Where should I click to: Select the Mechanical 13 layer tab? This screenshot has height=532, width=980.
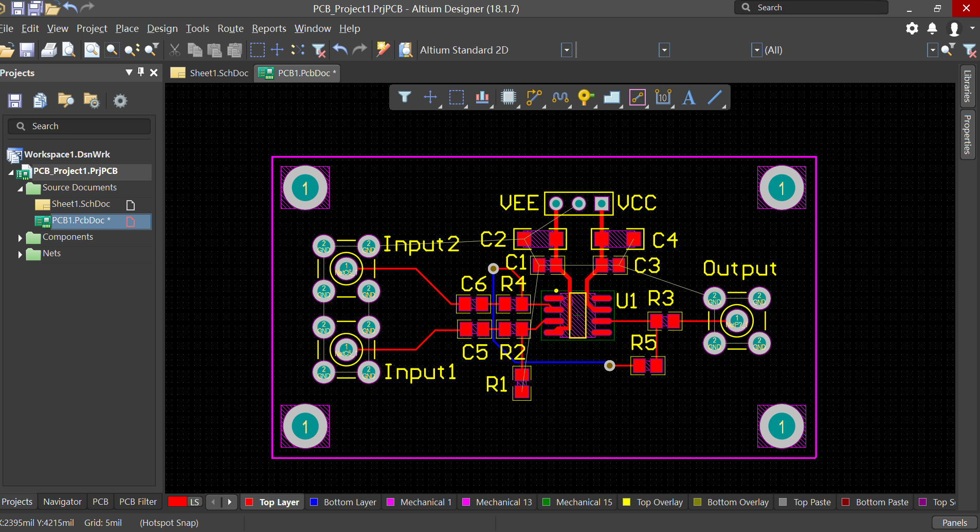click(497, 502)
